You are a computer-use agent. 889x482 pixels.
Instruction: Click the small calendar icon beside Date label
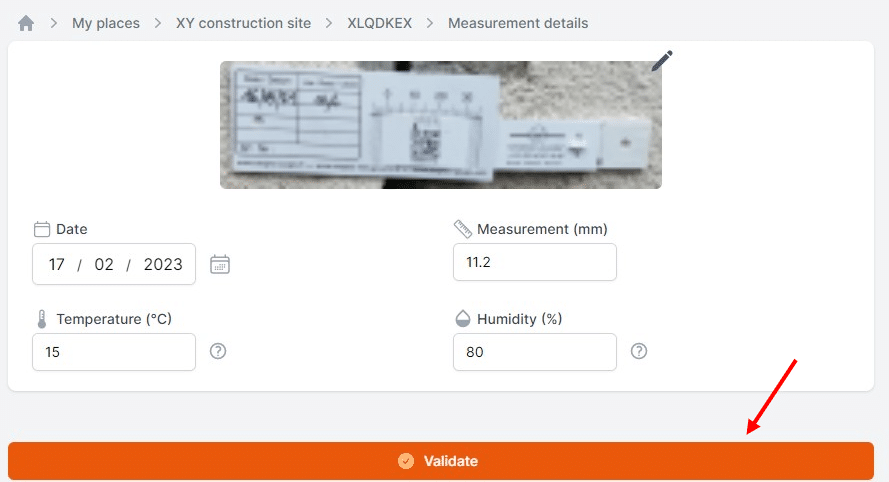pyautogui.click(x=42, y=229)
